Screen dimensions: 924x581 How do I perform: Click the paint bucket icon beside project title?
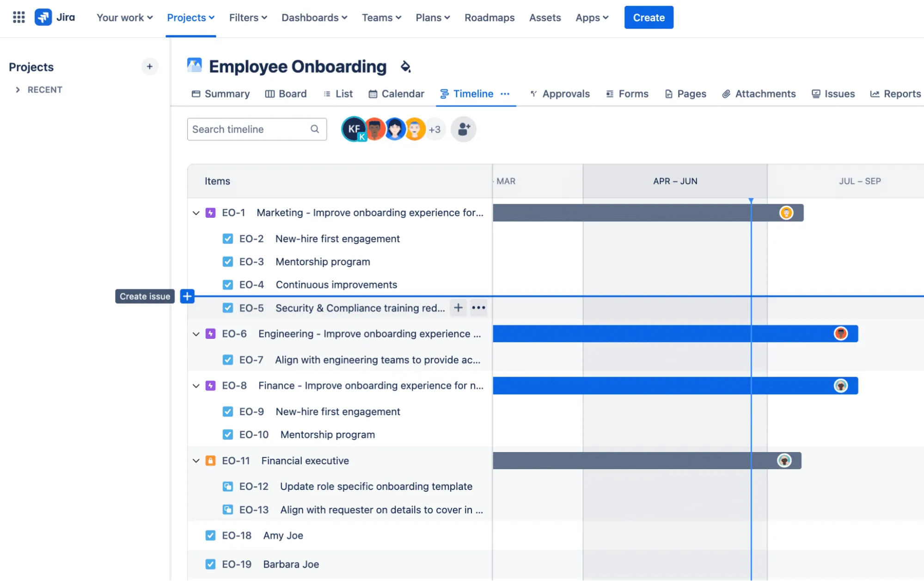tap(405, 67)
